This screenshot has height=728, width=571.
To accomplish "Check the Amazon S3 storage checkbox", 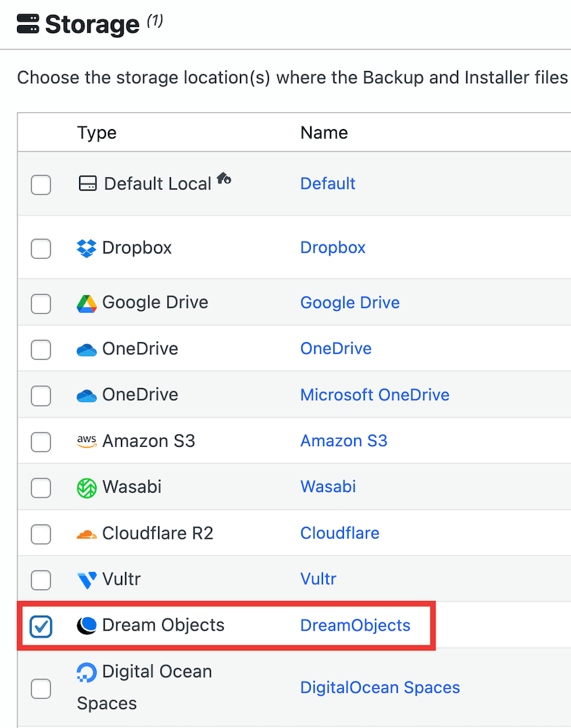I will click(x=41, y=441).
